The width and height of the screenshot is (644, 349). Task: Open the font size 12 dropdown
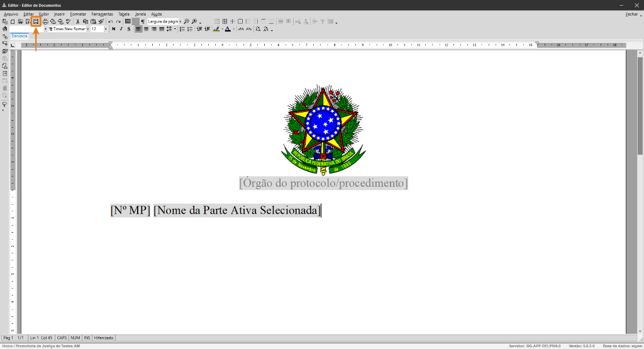click(x=106, y=29)
